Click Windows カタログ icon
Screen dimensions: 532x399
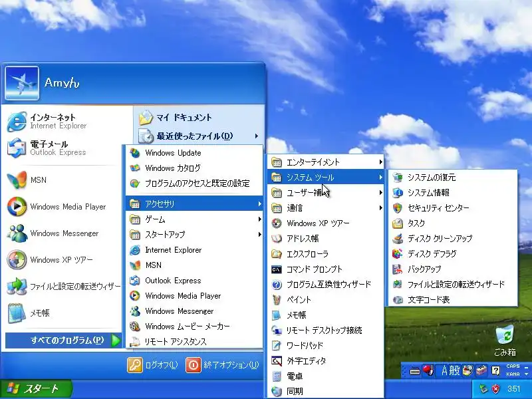[135, 168]
